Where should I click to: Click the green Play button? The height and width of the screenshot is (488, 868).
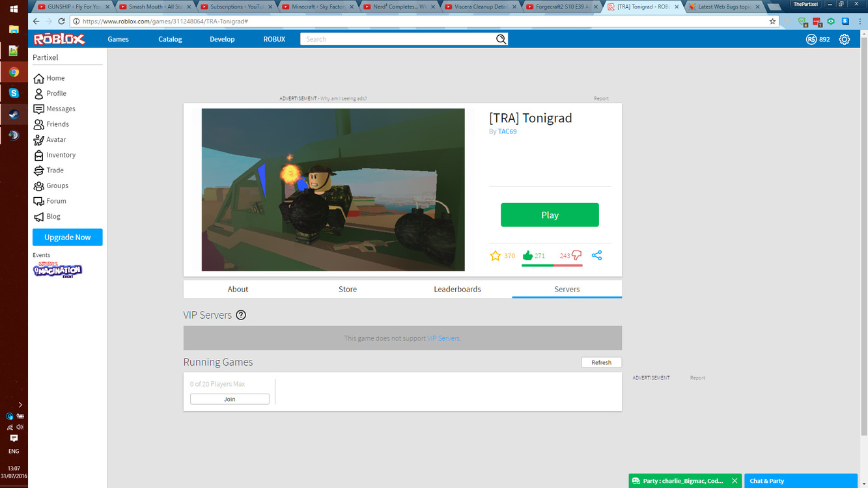pyautogui.click(x=550, y=215)
